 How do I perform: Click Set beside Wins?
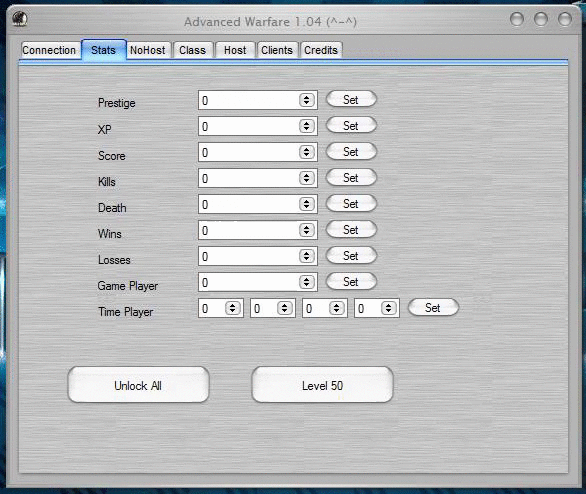click(351, 229)
